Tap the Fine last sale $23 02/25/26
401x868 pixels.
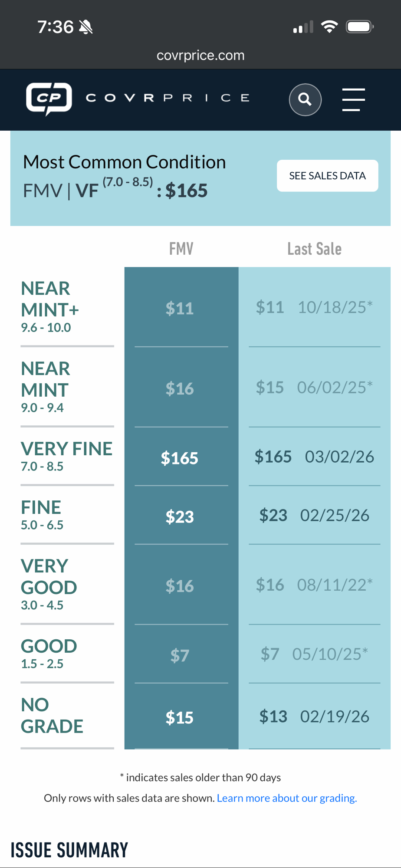[314, 515]
